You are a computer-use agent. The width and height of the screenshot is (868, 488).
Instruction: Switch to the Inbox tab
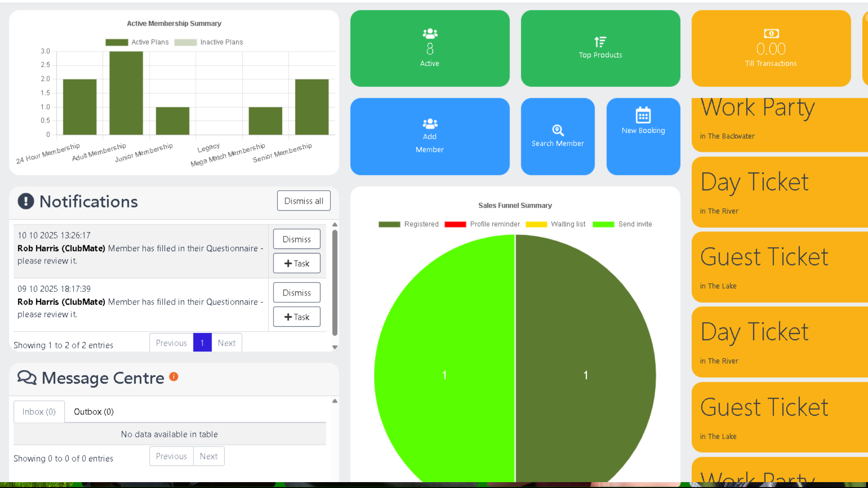(39, 412)
